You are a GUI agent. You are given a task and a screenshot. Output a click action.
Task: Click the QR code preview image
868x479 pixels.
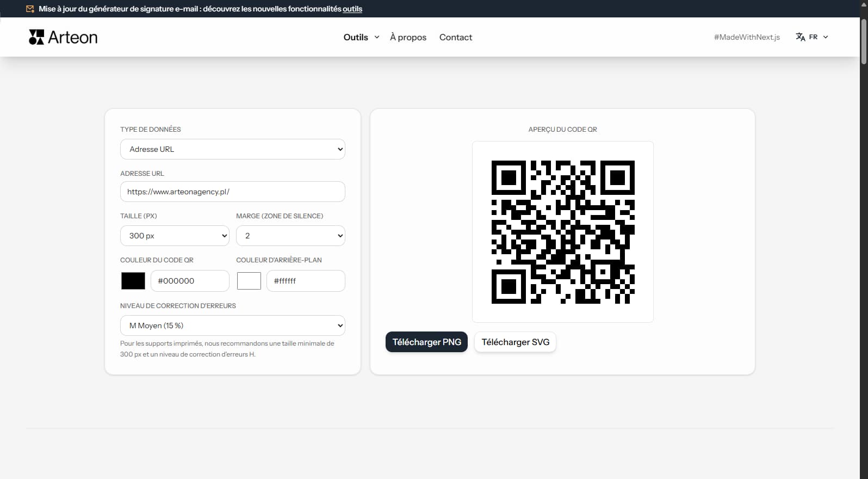click(x=563, y=232)
